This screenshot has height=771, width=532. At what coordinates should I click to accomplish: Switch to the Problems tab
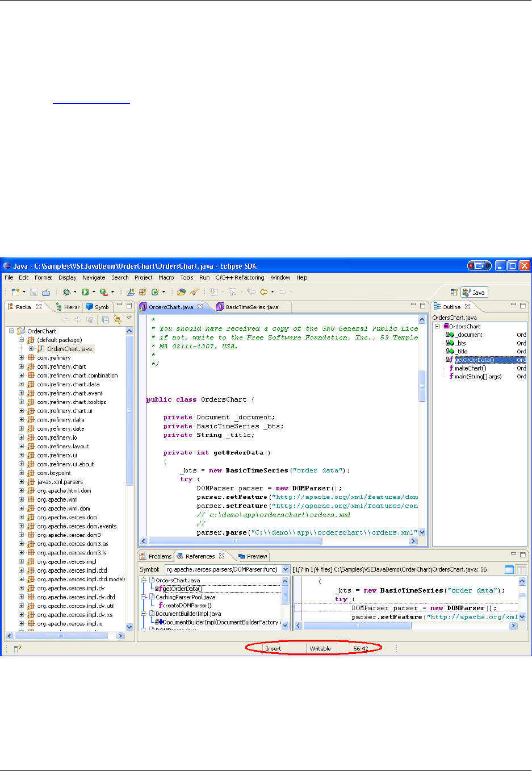tap(160, 556)
